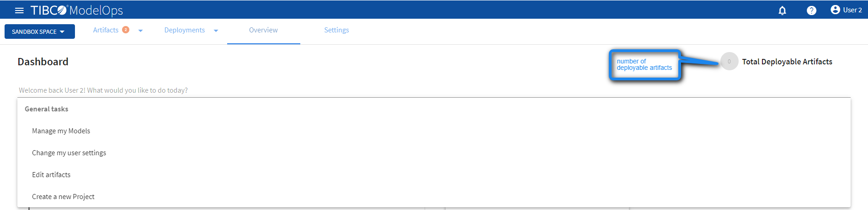Open the notifications bell
The image size is (868, 210).
click(x=782, y=10)
